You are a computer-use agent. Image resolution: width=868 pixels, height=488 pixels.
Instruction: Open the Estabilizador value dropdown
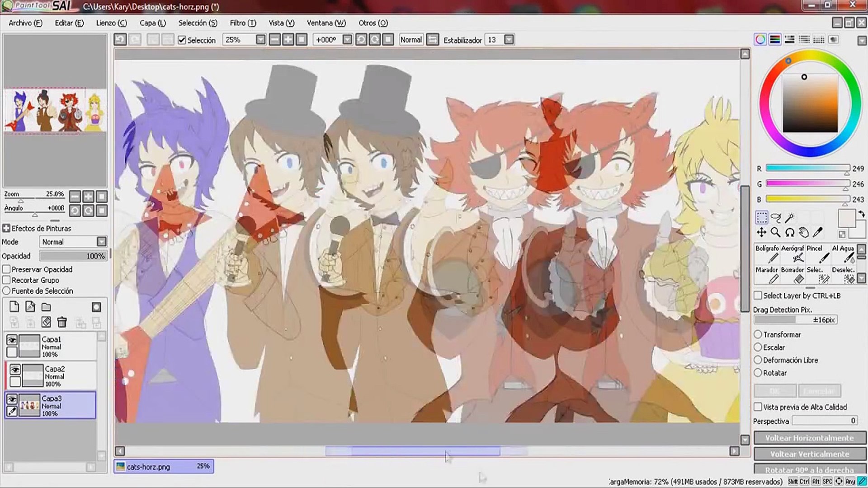coord(509,40)
